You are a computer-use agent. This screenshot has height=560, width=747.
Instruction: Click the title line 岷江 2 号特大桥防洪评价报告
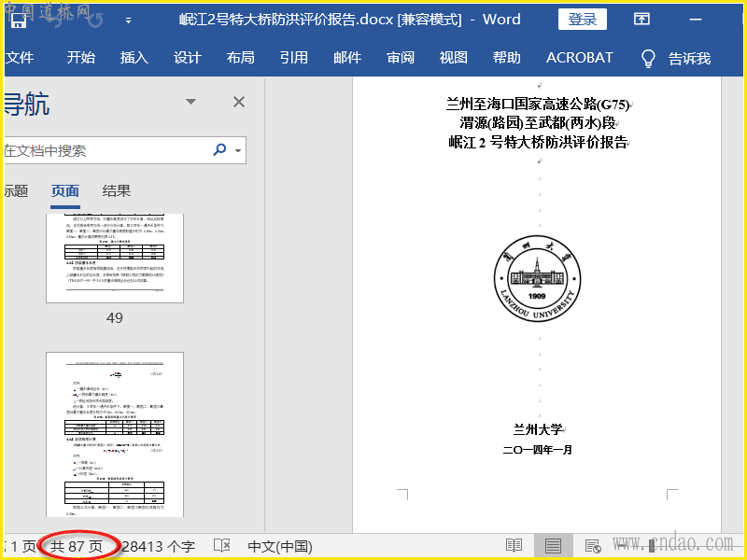pos(538,142)
